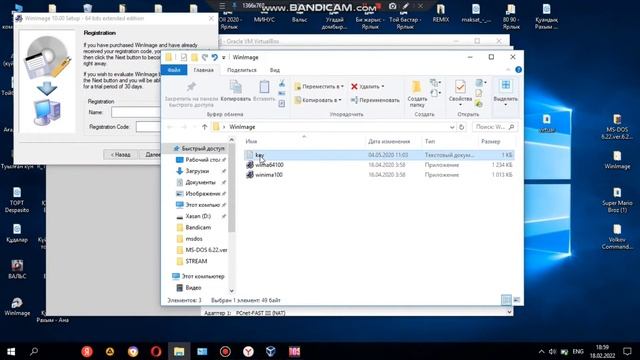Click the refresh icon beside address bar
This screenshot has width=640, height=360.
pyautogui.click(x=462, y=127)
